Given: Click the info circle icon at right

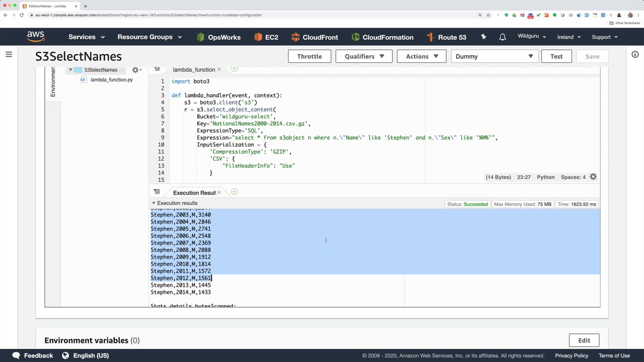Looking at the screenshot, I should pos(635,54).
